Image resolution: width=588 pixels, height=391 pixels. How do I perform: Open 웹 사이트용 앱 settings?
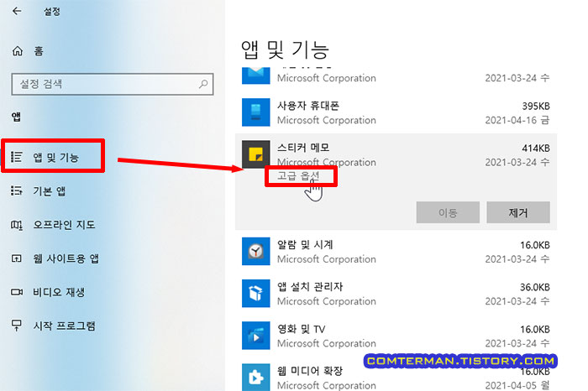[66, 258]
